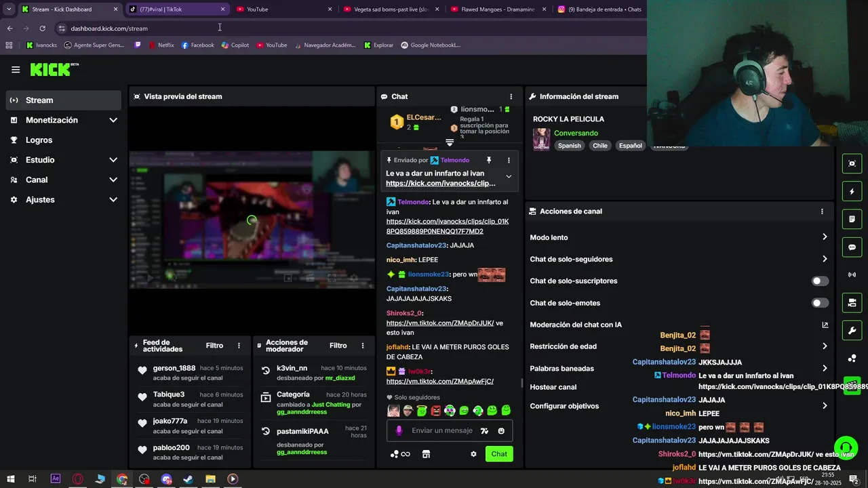Click the Kick logo
This screenshot has width=868, height=488.
[x=54, y=69]
